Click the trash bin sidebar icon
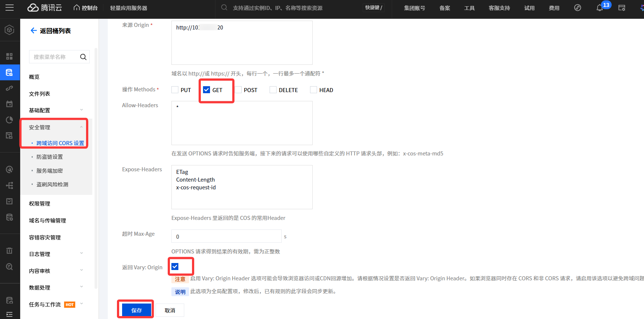The image size is (644, 319). tap(10, 250)
